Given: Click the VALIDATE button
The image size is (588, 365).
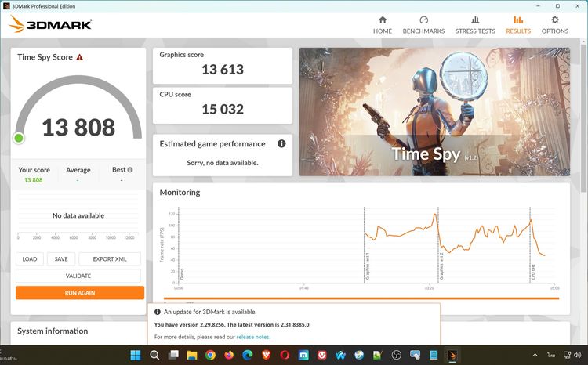Looking at the screenshot, I should coord(78,276).
